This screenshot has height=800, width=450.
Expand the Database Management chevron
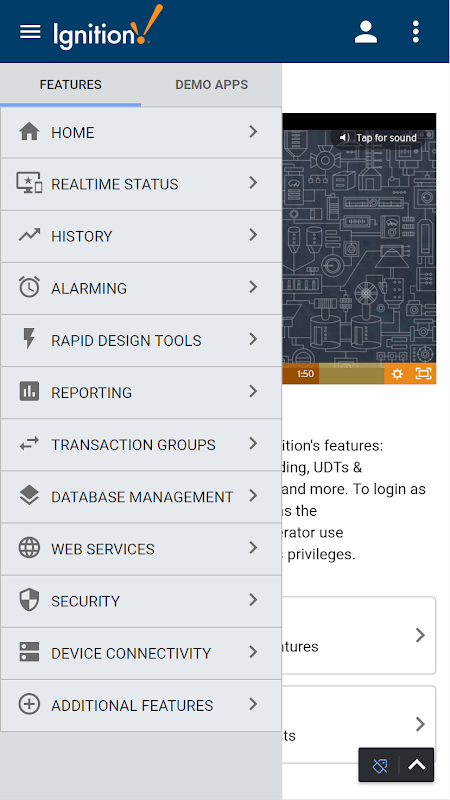253,496
